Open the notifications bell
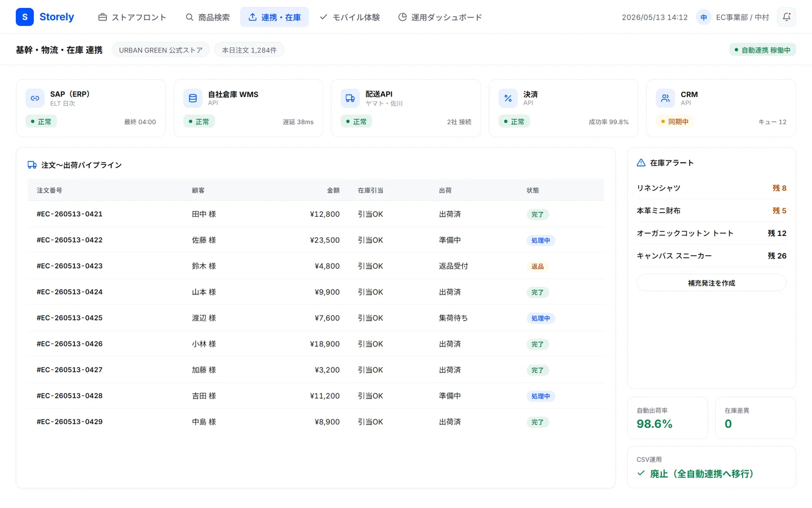This screenshot has width=812, height=508. [x=787, y=17]
